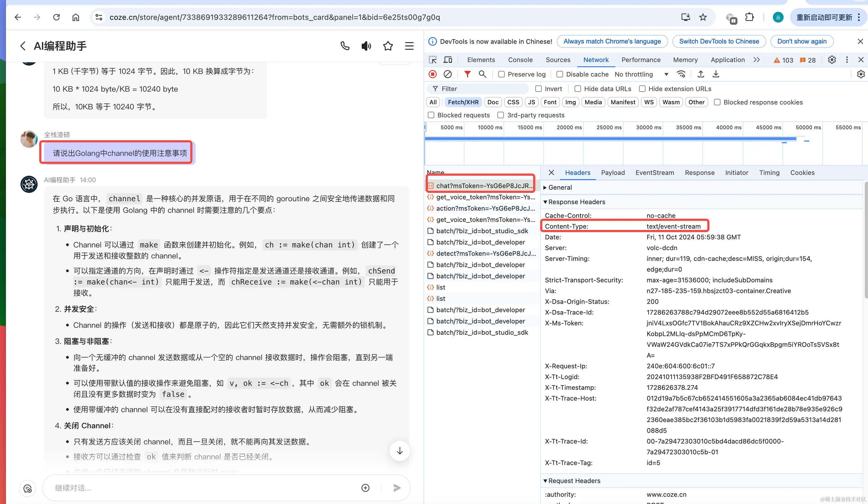Favorite the AI编程助手 bot with the star icon
The height and width of the screenshot is (504, 868).
tap(388, 46)
